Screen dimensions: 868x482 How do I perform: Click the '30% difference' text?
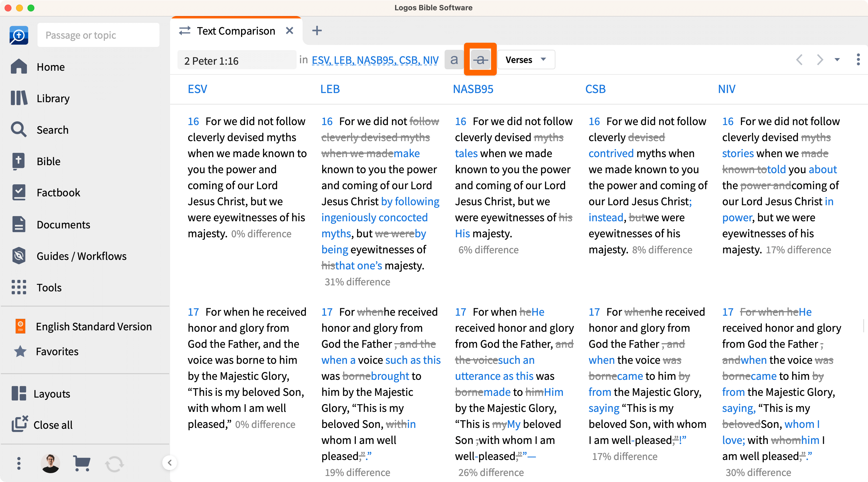pos(758,472)
